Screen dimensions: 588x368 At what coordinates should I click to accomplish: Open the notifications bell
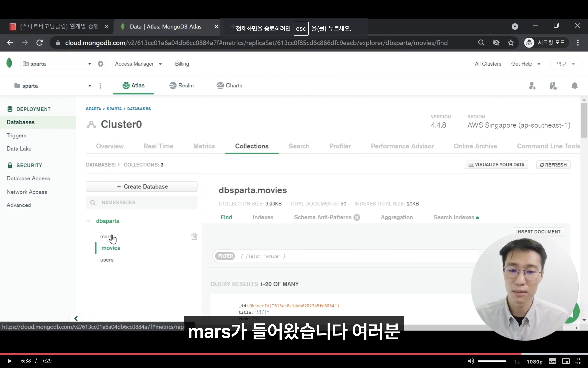point(575,86)
